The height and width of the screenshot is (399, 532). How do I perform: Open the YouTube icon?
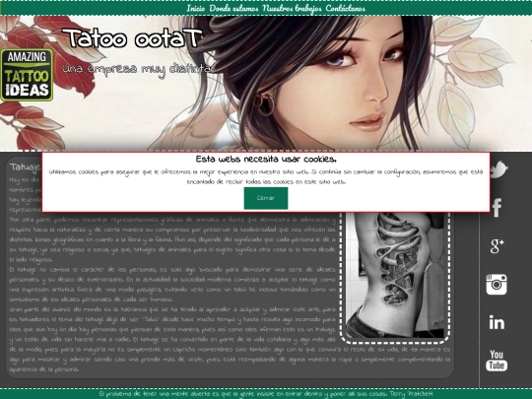click(497, 361)
